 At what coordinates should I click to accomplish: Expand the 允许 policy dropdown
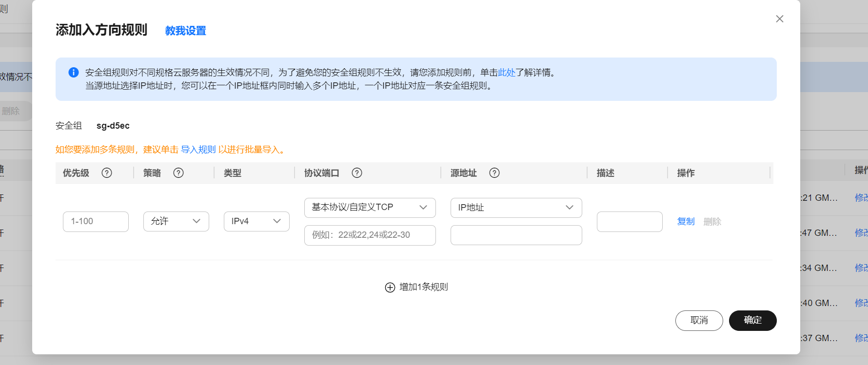point(176,221)
